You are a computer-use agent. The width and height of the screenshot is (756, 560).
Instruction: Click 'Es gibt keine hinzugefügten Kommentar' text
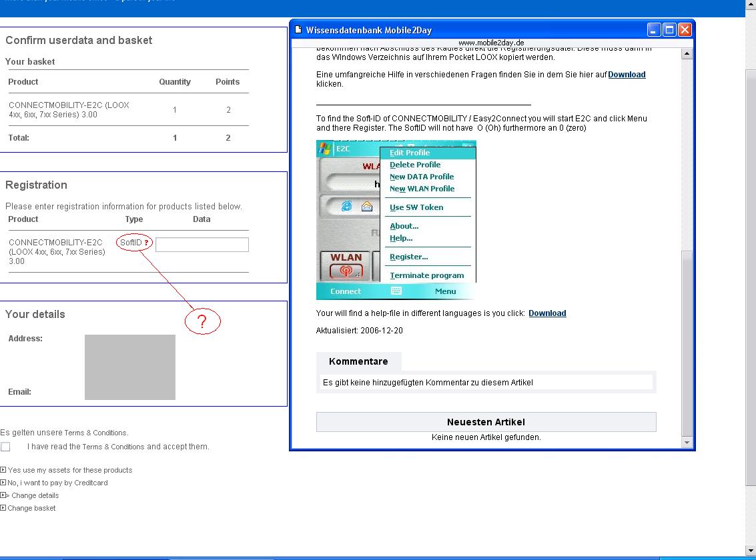click(x=428, y=382)
